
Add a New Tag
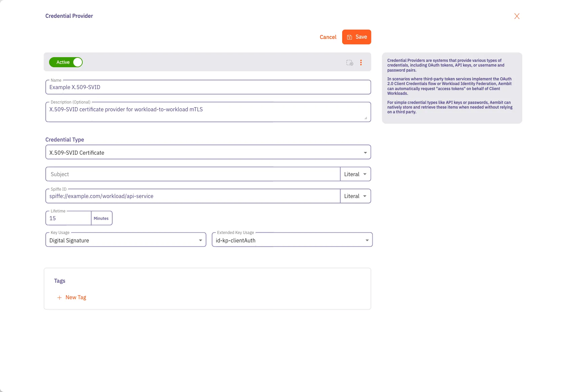[x=72, y=298]
